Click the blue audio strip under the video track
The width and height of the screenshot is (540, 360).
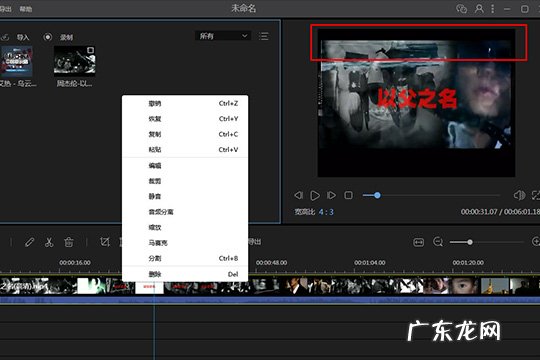[x=270, y=300]
